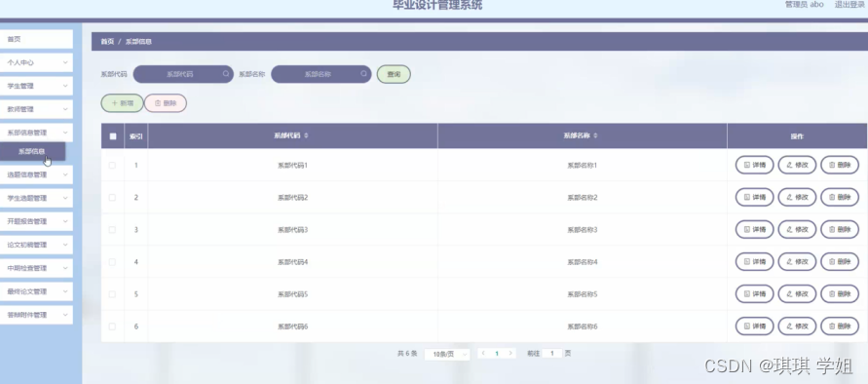Click 修改 for row 系部代码2
The height and width of the screenshot is (384, 868).
tap(797, 197)
